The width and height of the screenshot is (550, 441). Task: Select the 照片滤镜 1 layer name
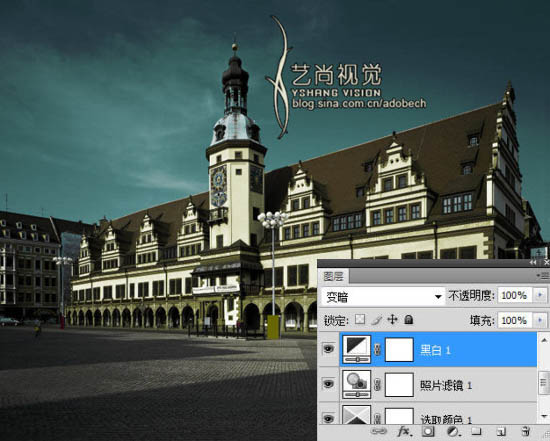446,385
